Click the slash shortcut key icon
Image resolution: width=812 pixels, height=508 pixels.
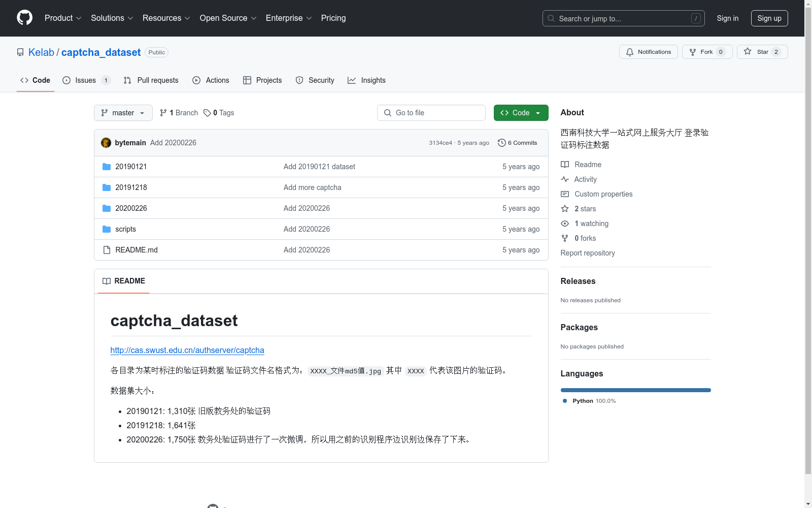coord(696,18)
